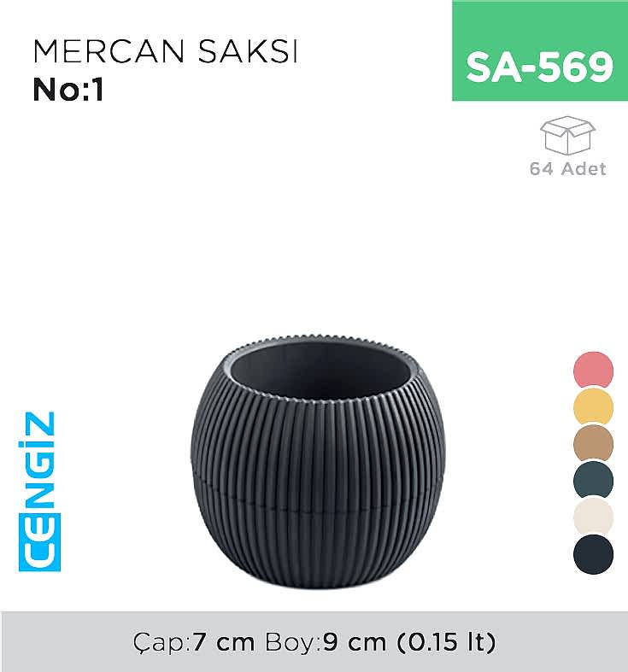Click the green SA-569 product code badge
This screenshot has width=628, height=672.
point(540,50)
